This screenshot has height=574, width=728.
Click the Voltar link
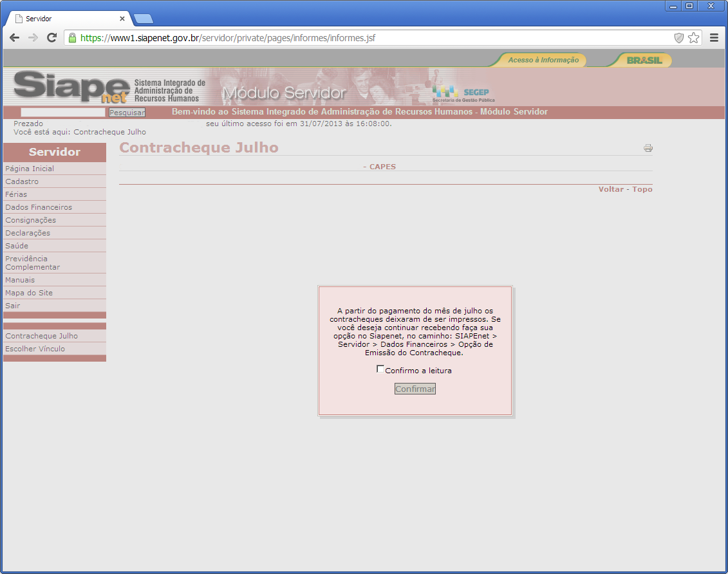pos(611,189)
